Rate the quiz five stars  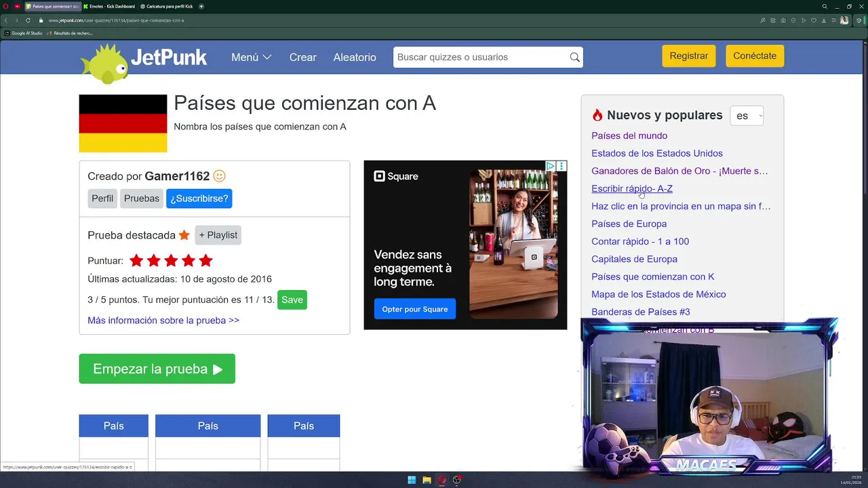(x=206, y=260)
